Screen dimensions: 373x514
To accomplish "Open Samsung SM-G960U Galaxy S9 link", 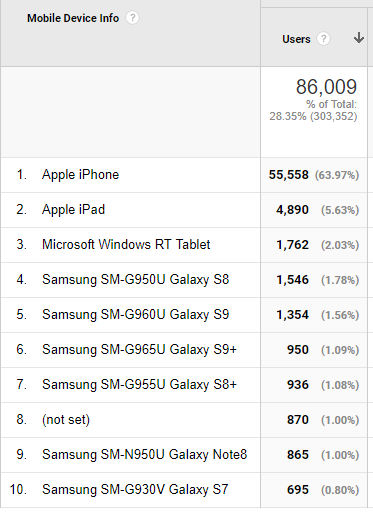I will [x=136, y=314].
